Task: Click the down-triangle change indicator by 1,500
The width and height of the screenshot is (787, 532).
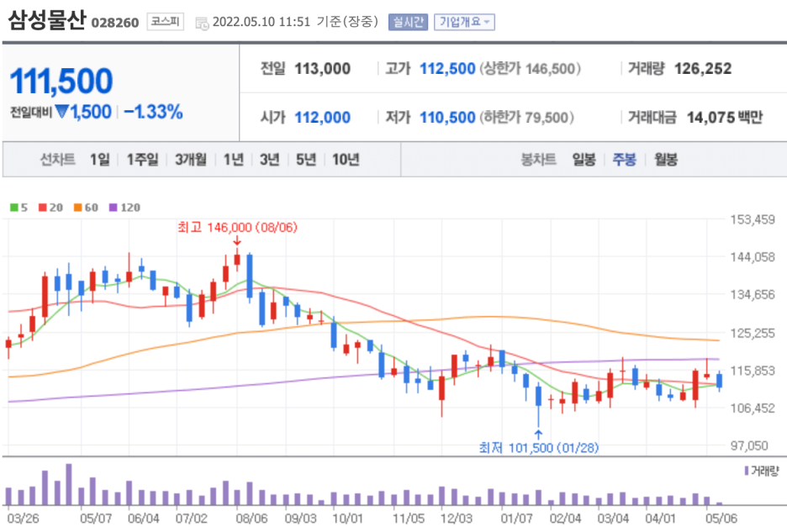Action: point(62,112)
